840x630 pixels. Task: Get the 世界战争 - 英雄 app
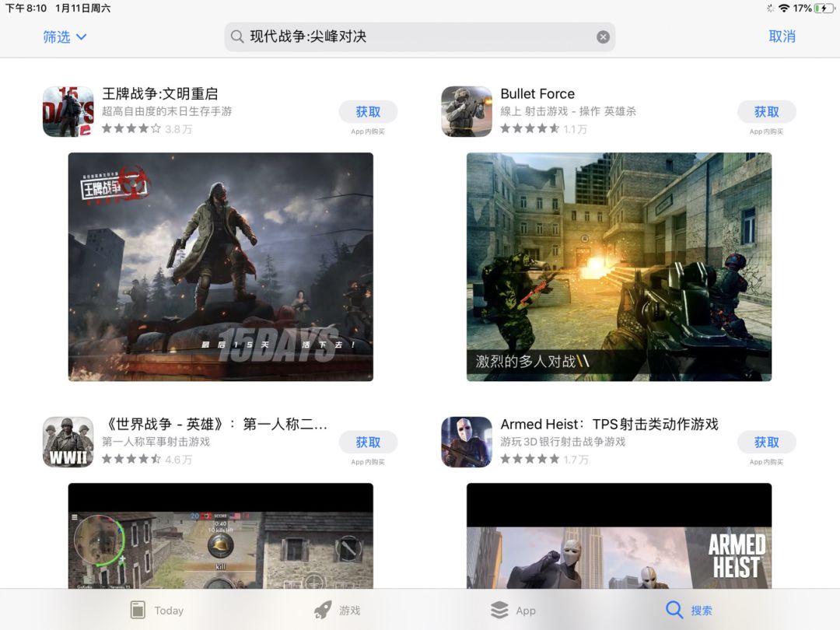(368, 442)
